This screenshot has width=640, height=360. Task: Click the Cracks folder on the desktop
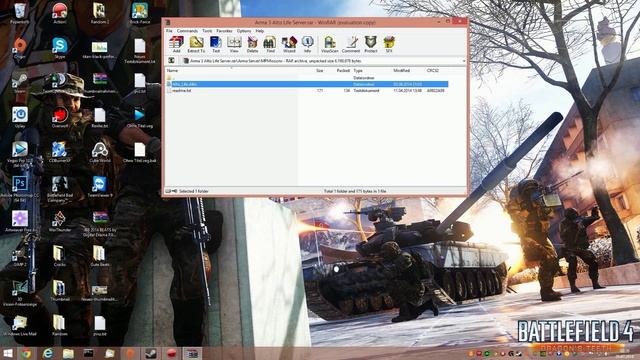[60, 256]
